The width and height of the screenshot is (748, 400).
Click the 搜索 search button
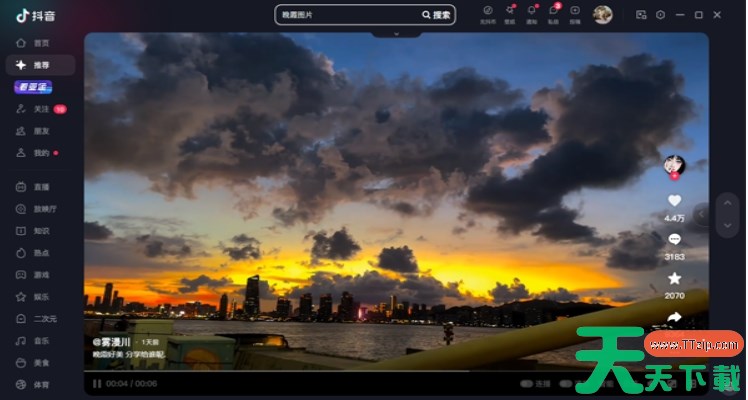tap(436, 15)
